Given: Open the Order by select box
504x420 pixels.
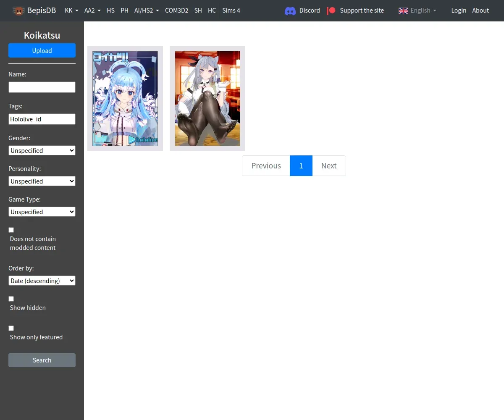Looking at the screenshot, I should [42, 281].
